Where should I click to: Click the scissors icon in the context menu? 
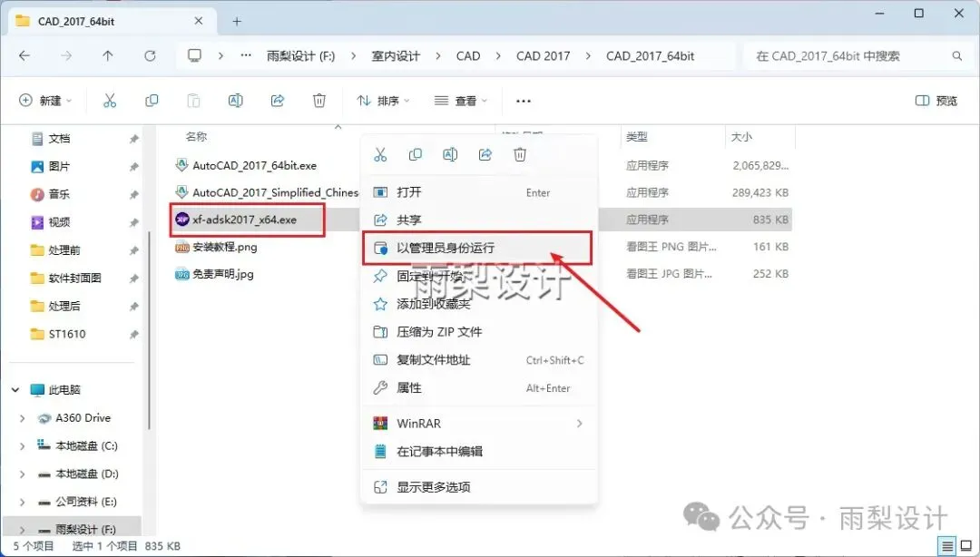[x=380, y=154]
